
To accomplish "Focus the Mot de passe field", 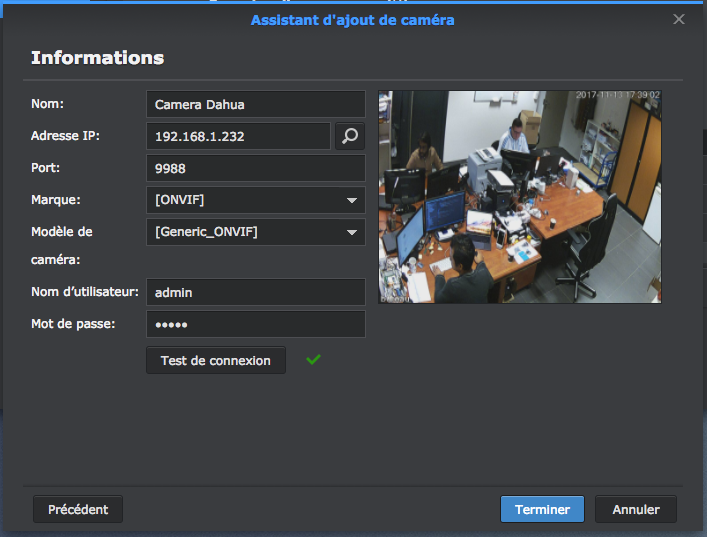I will (x=255, y=324).
